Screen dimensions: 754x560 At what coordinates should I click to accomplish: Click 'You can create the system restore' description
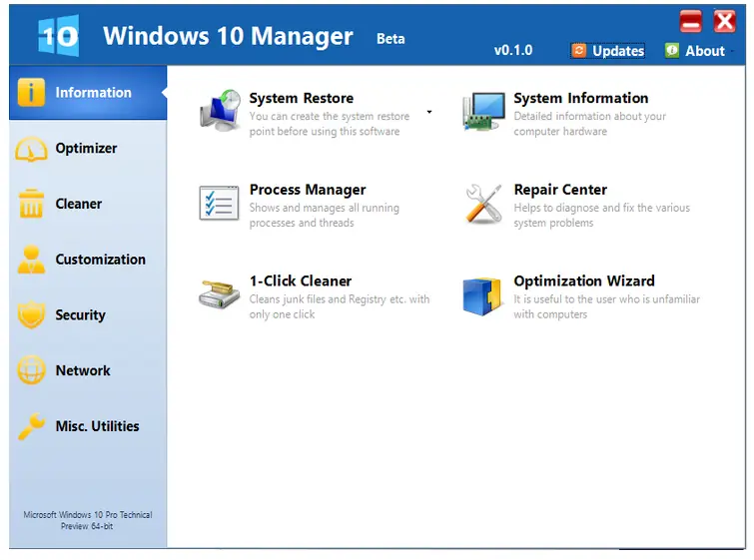pos(330,124)
